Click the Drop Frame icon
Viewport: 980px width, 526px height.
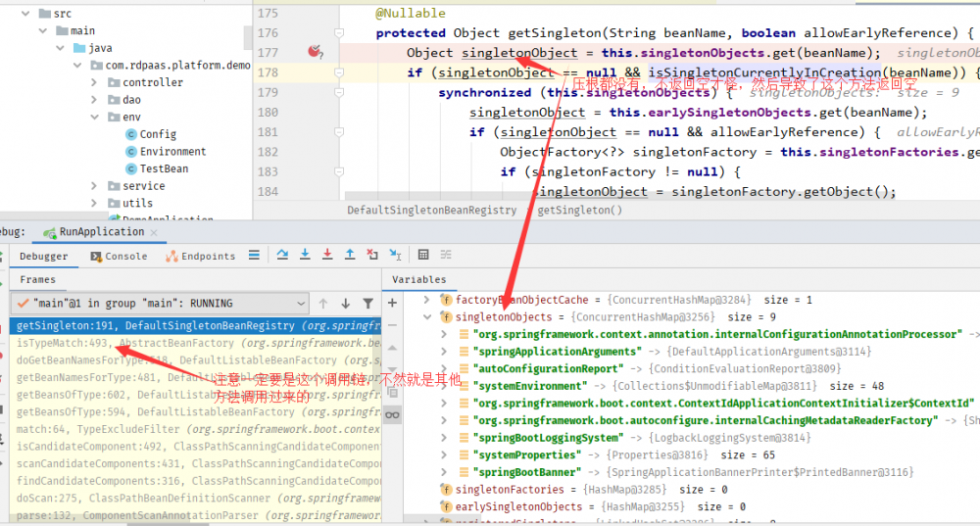[372, 255]
